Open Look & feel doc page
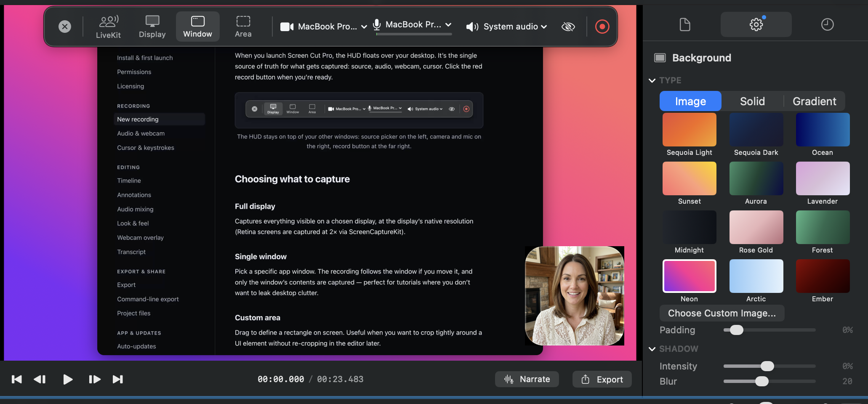Image resolution: width=868 pixels, height=404 pixels. 133,223
